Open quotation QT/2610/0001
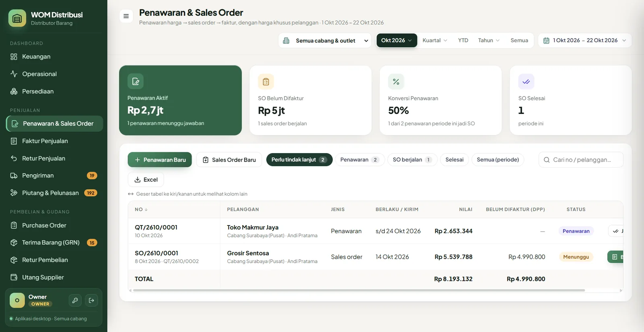Screen dimensions: 644x332 click(156, 227)
